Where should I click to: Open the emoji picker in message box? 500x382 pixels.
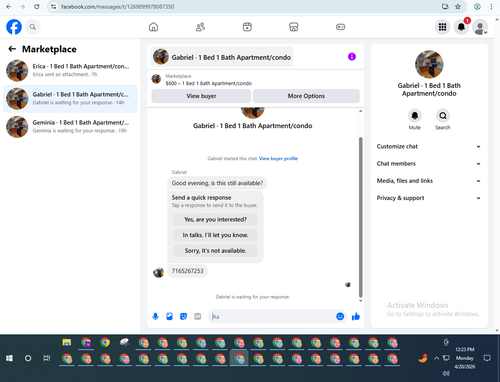(x=340, y=316)
